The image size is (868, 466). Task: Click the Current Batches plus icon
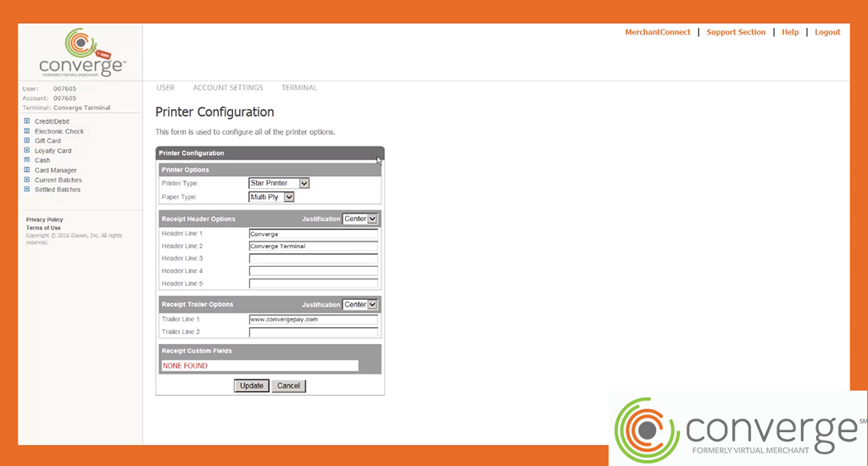(27, 180)
